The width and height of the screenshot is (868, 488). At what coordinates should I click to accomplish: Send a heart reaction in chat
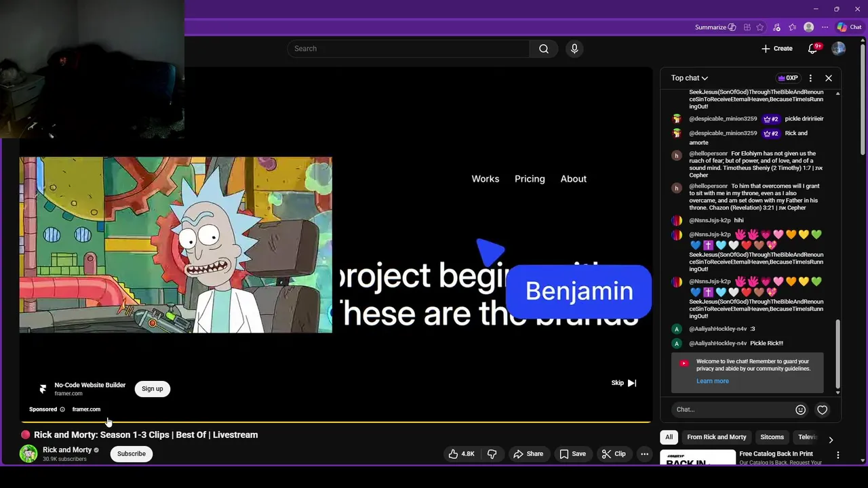point(822,409)
